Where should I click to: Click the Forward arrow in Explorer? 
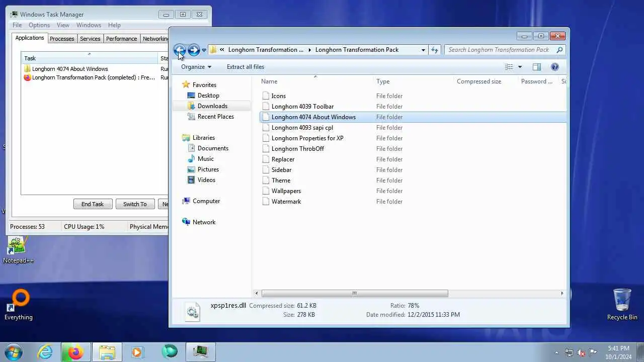194,50
